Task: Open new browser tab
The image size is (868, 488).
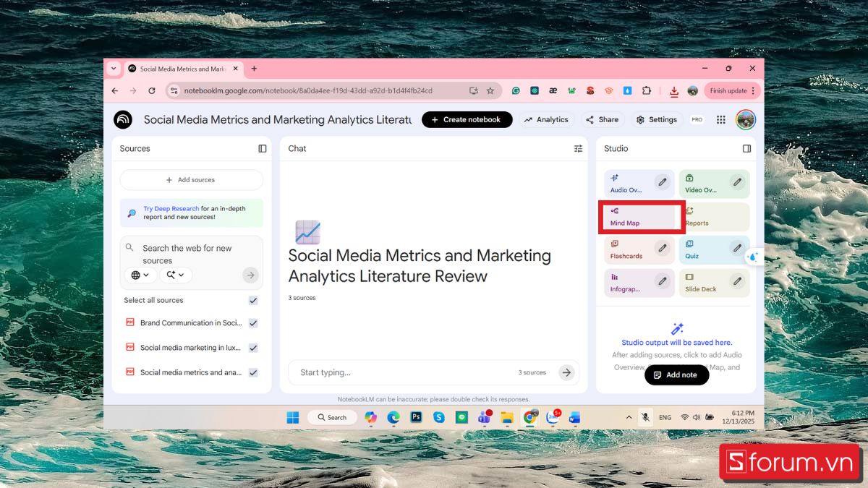Action: [x=254, y=69]
